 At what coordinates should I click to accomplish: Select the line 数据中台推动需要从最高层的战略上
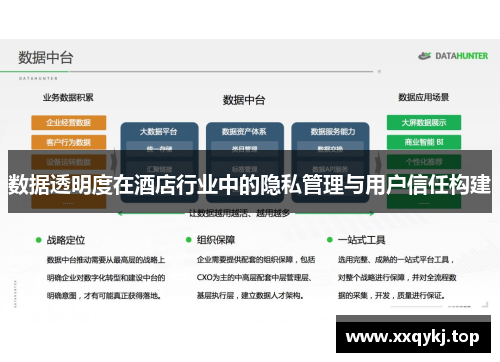coord(106,260)
